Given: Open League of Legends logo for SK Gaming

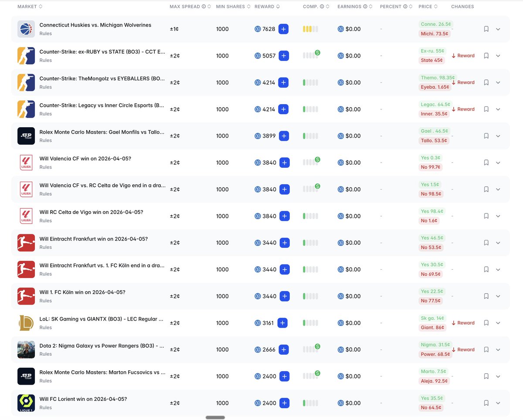Looking at the screenshot, I should click(26, 323).
